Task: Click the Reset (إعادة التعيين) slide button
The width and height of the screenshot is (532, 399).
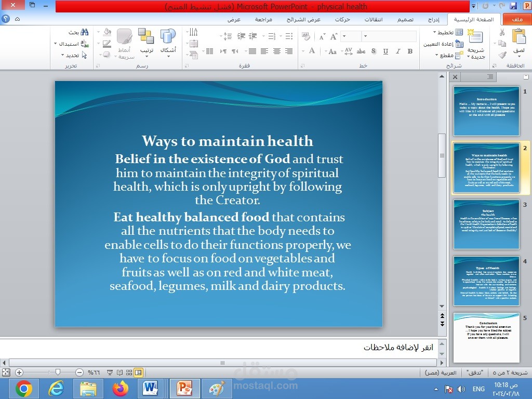Action: click(443, 44)
